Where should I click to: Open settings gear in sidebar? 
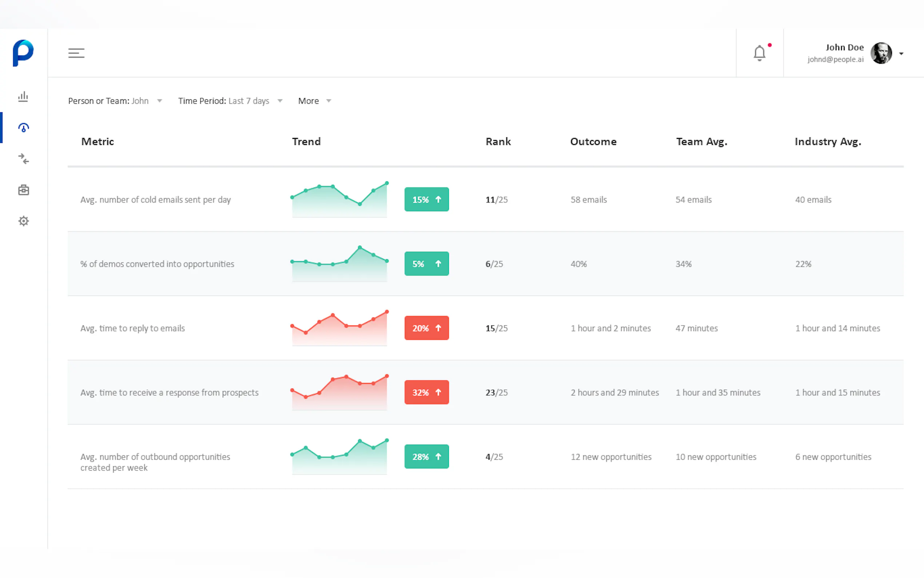24,221
